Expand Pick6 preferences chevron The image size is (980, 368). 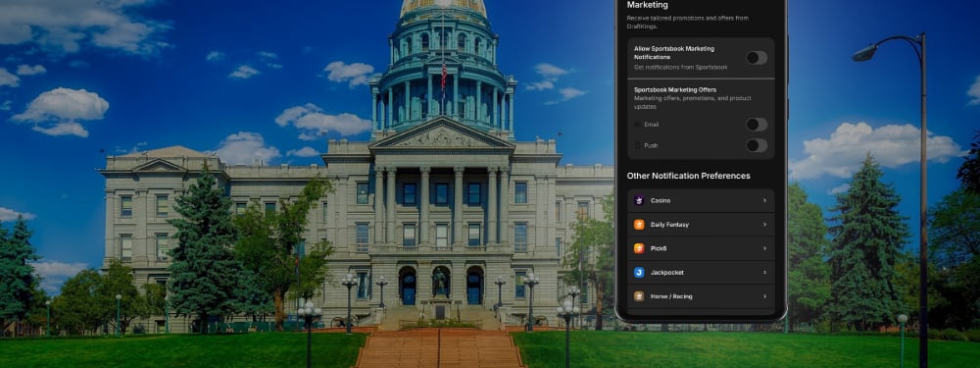point(764,248)
